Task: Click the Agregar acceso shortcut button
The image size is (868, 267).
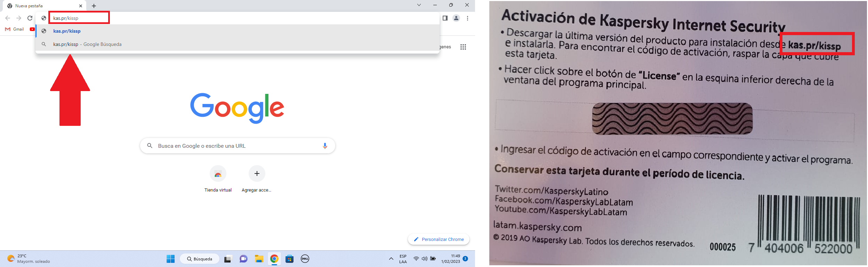Action: 257,174
